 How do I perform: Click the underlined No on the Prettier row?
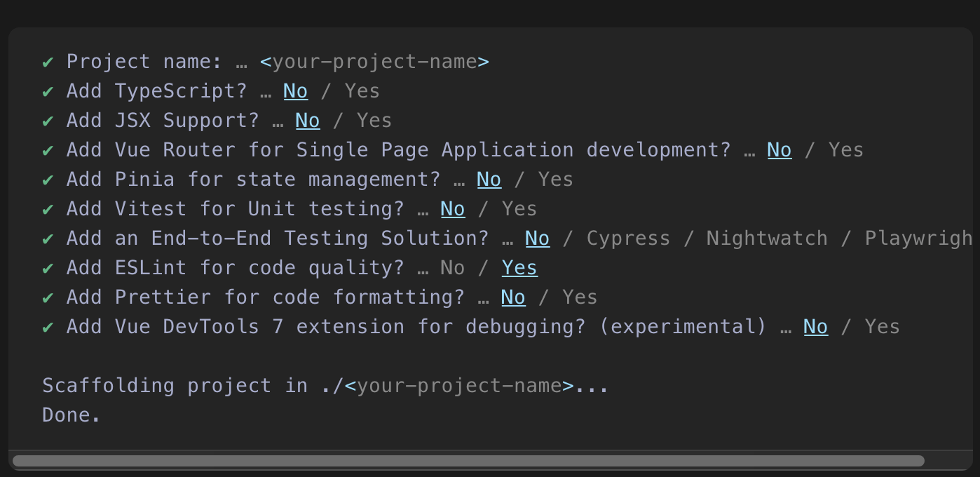(513, 297)
